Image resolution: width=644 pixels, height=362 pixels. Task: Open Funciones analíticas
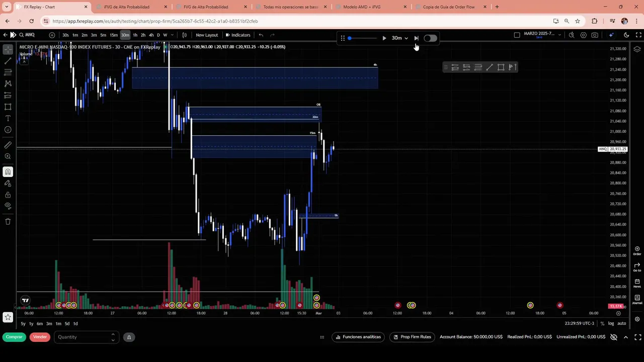pyautogui.click(x=358, y=337)
